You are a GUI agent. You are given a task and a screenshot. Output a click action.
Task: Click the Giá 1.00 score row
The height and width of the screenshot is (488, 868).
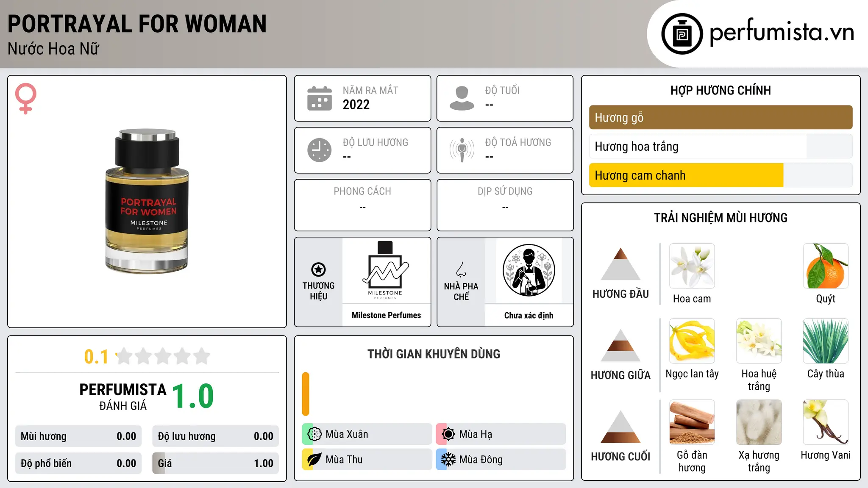click(x=215, y=463)
